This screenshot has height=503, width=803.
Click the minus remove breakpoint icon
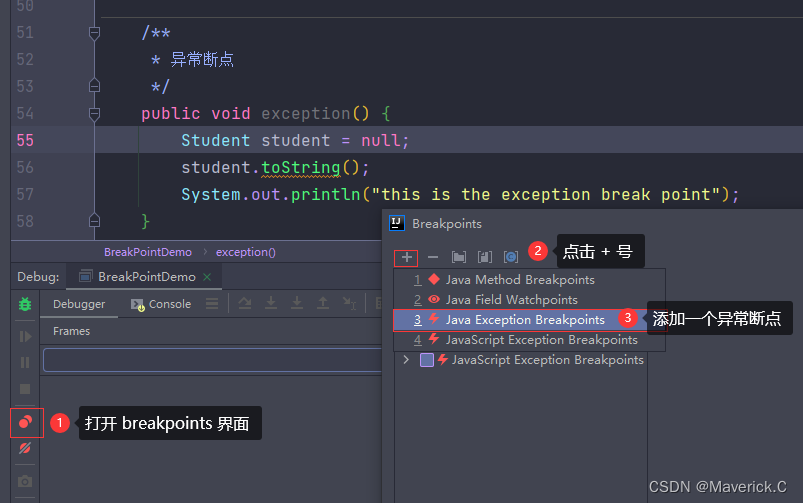click(433, 257)
